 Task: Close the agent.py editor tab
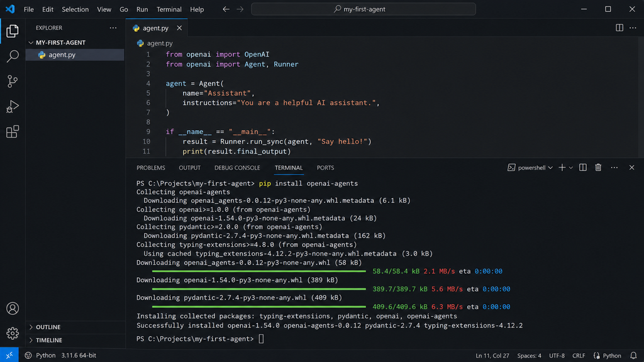pyautogui.click(x=179, y=28)
